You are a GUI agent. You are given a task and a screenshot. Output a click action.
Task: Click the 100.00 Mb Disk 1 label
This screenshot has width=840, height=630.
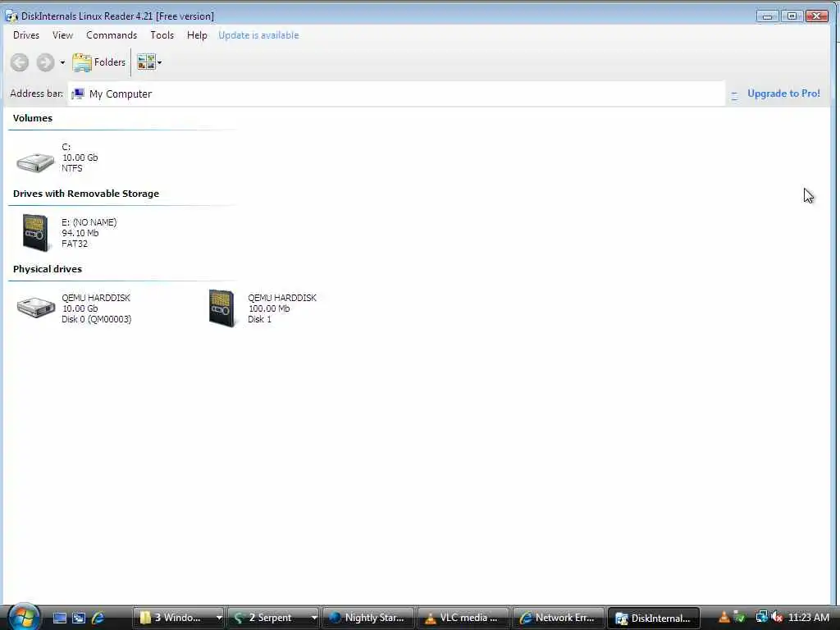(269, 314)
